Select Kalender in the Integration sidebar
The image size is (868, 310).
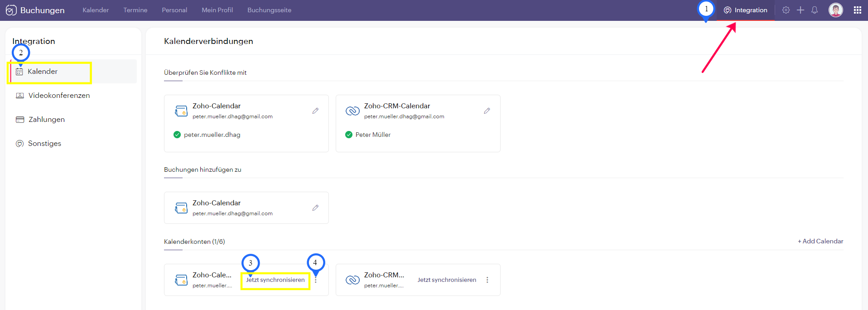(x=73, y=72)
